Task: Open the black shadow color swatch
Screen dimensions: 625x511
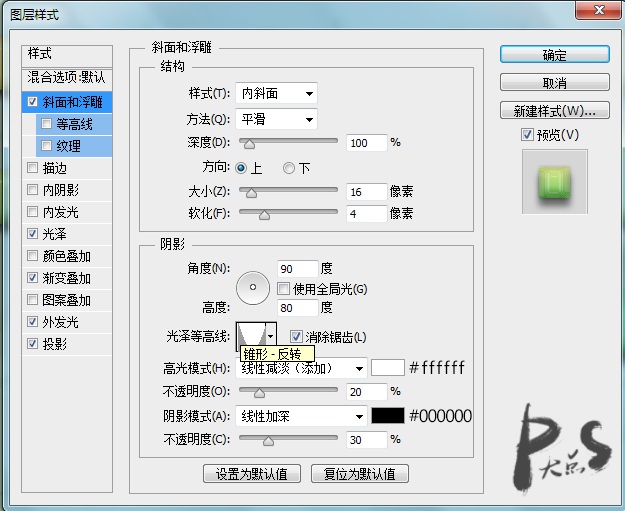Action: [387, 416]
